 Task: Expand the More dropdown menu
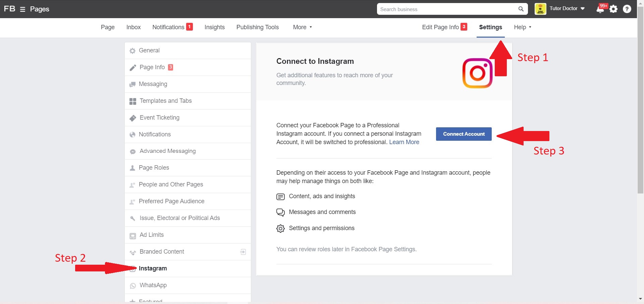303,27
